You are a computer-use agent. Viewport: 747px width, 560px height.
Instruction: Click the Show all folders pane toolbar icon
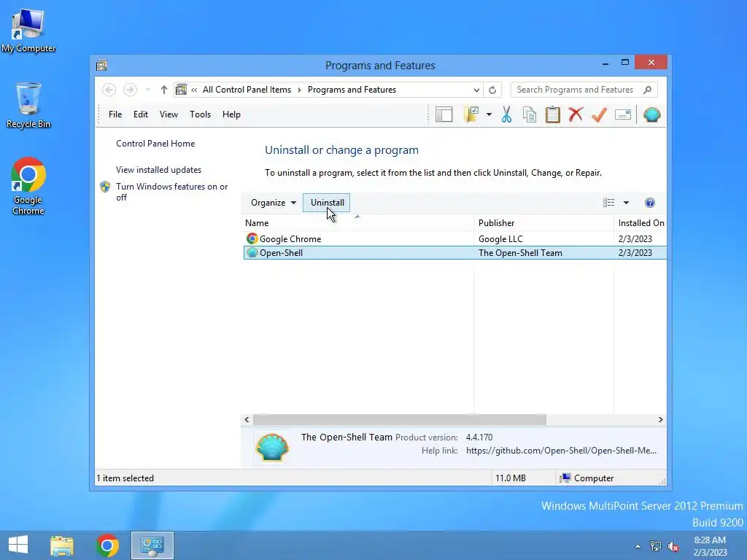click(444, 114)
